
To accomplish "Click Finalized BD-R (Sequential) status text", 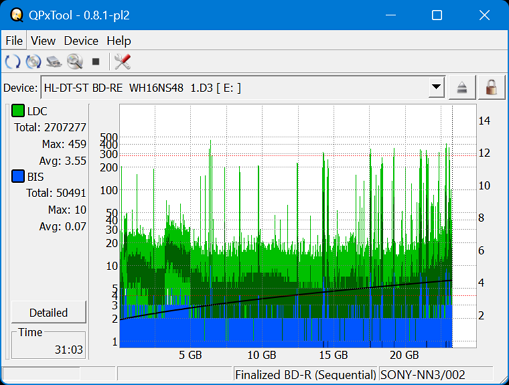I will (305, 375).
